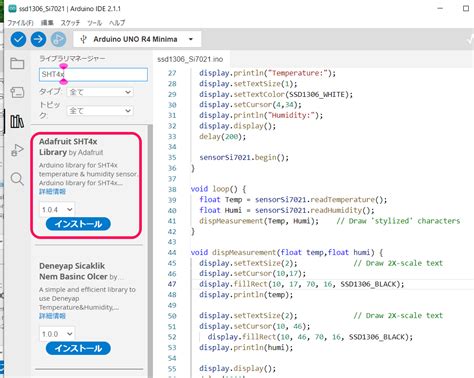Open the Search magnifier sidebar icon
The image size is (474, 378).
tap(17, 179)
